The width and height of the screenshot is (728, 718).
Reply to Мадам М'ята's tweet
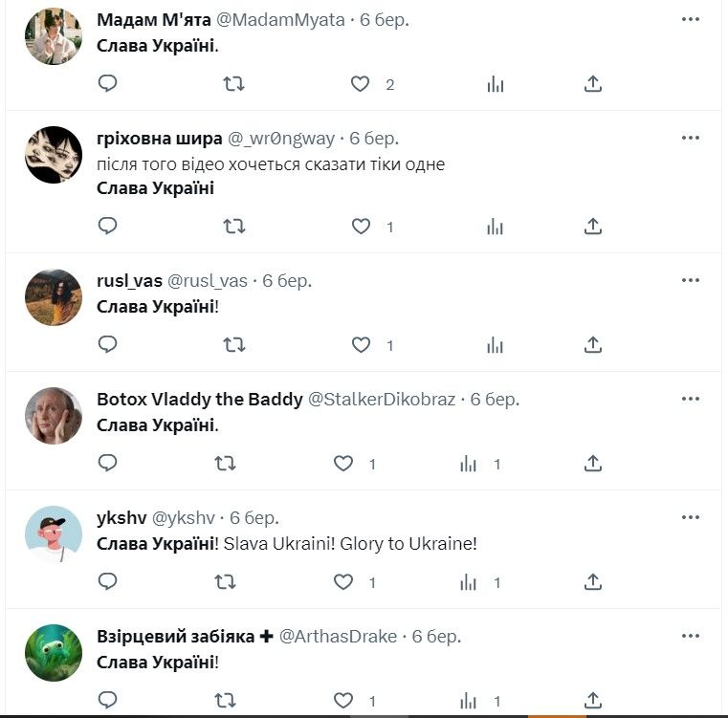tap(108, 84)
